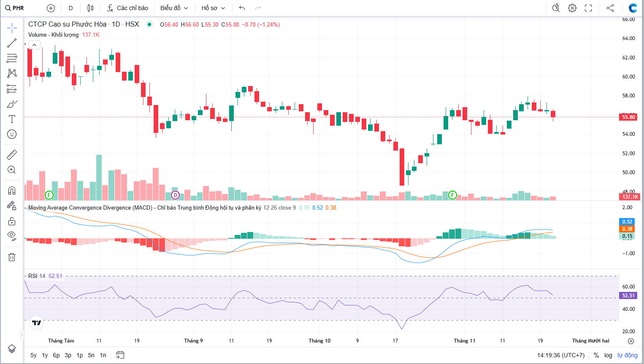Select the ruler measure tool

(12, 155)
